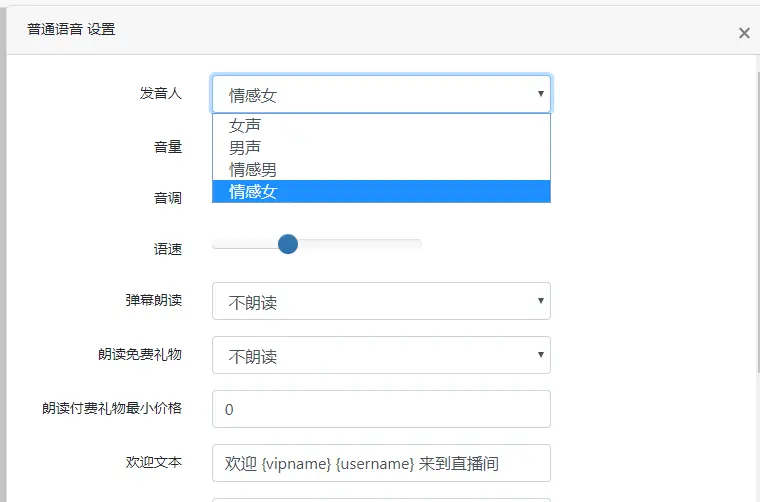Viewport: 760px width, 502px height.
Task: Click the 音调 label
Action: tap(168, 198)
